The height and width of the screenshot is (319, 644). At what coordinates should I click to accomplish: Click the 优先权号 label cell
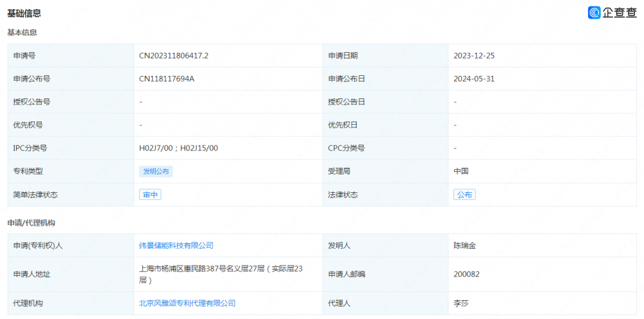pyautogui.click(x=71, y=125)
